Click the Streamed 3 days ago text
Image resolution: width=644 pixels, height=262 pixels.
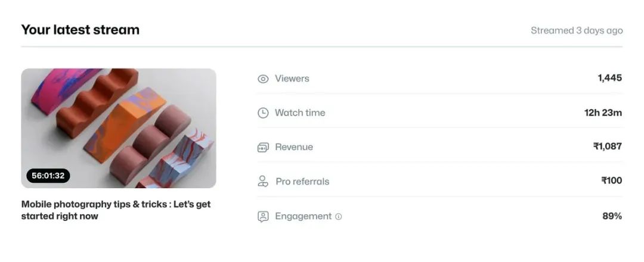[577, 31]
